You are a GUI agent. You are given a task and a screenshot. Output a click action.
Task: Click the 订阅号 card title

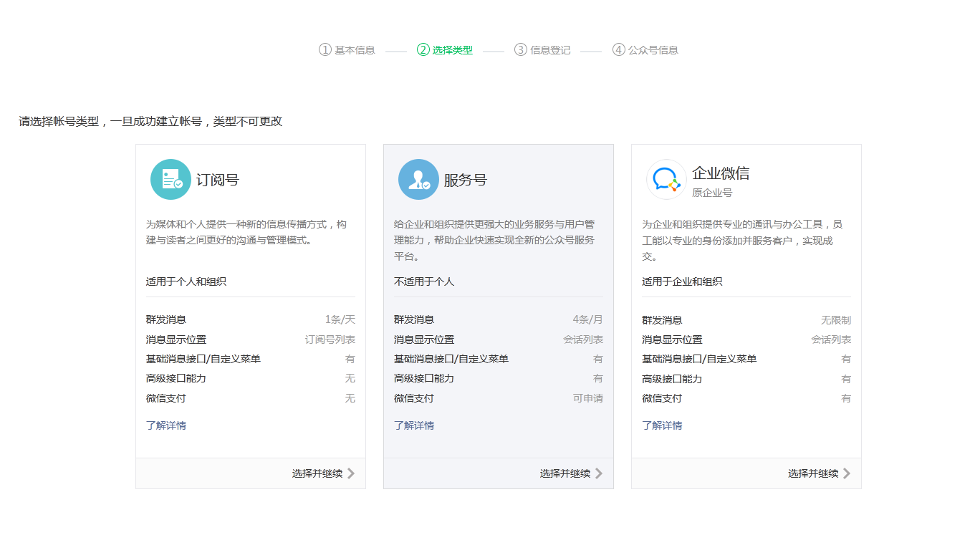click(x=218, y=180)
